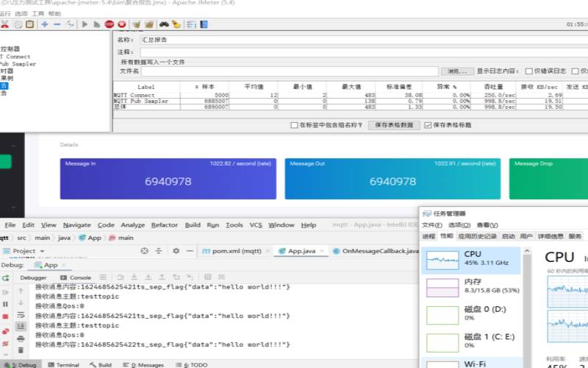The width and height of the screenshot is (588, 368).
Task: Expand the Project view dropdown
Action: tap(40, 251)
